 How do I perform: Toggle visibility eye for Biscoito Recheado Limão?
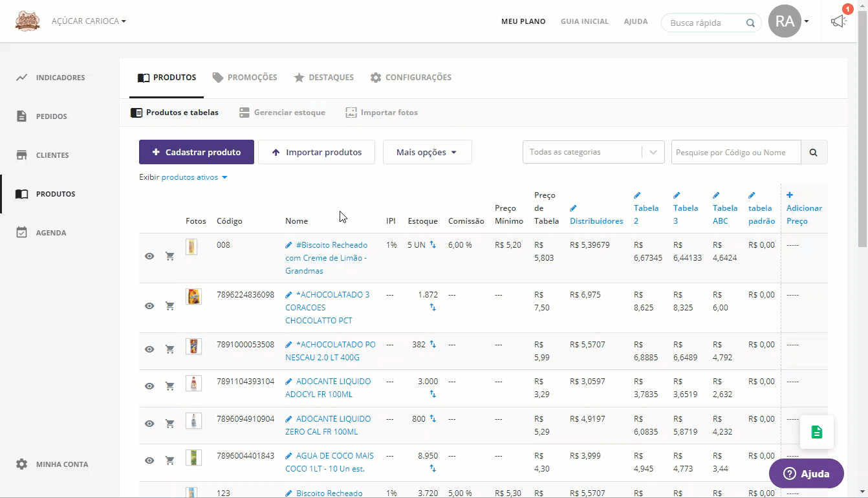(x=149, y=256)
